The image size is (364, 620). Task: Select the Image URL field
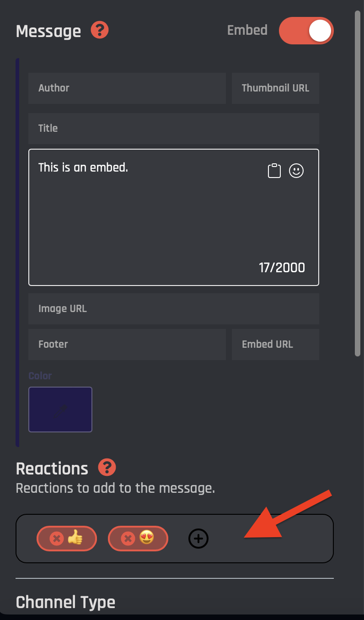pyautogui.click(x=174, y=309)
